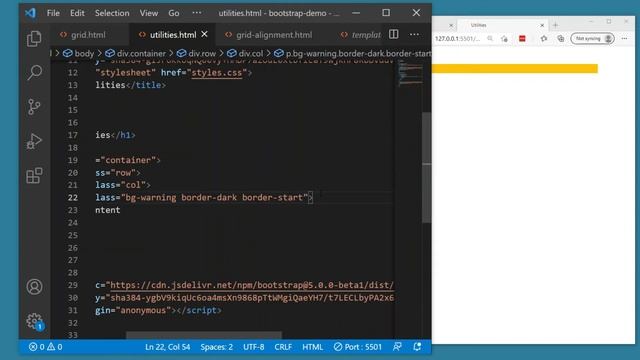Click the "container" text on line 19
Image resolution: width=640 pixels, height=360 pixels.
pos(130,160)
